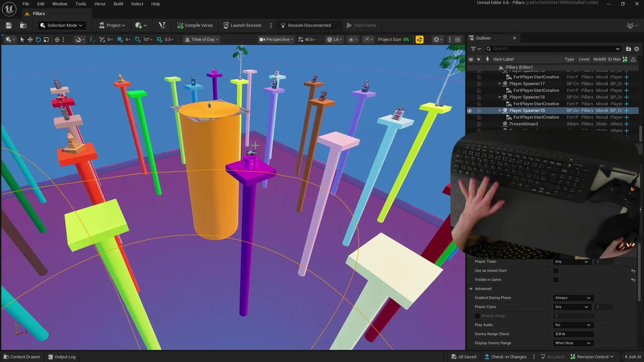
Task: Open the Build menu
Action: click(x=118, y=4)
